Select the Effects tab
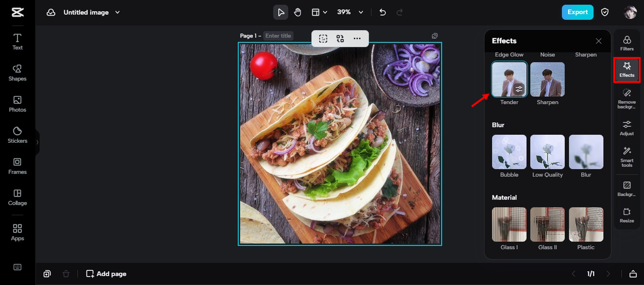The width and height of the screenshot is (644, 285). 627,70
